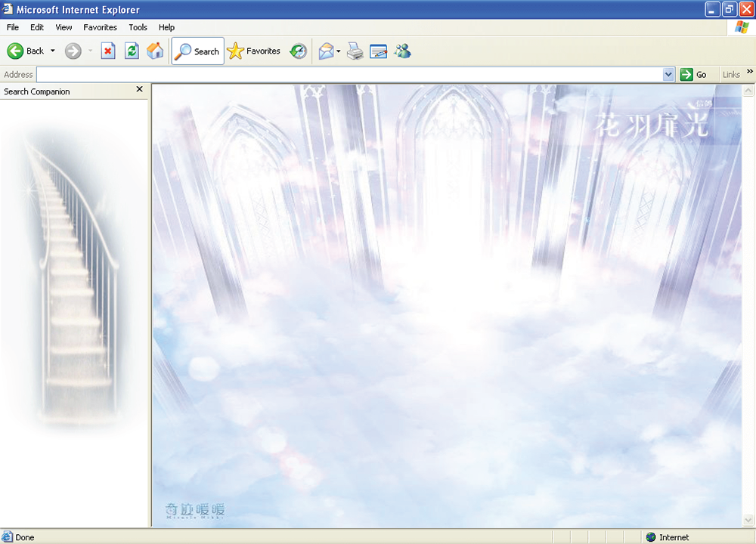Refresh the page using green arrows icon
756x544 pixels.
coord(132,51)
